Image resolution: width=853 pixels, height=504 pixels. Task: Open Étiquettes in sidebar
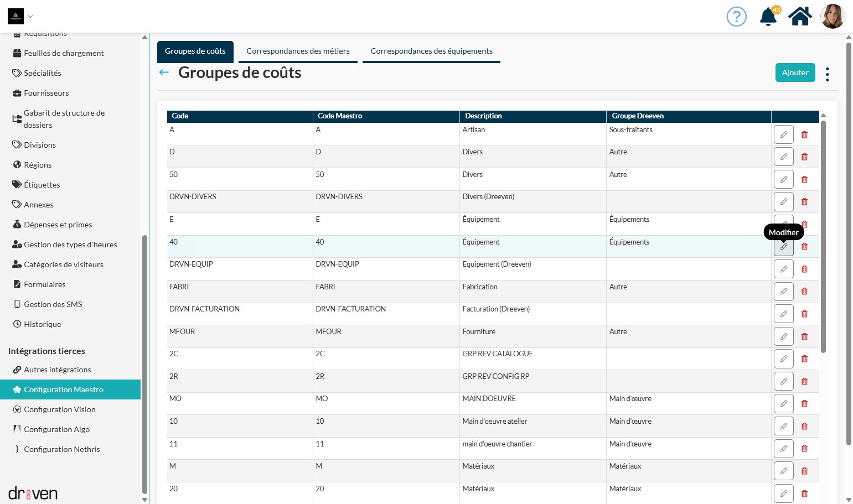pyautogui.click(x=70, y=185)
